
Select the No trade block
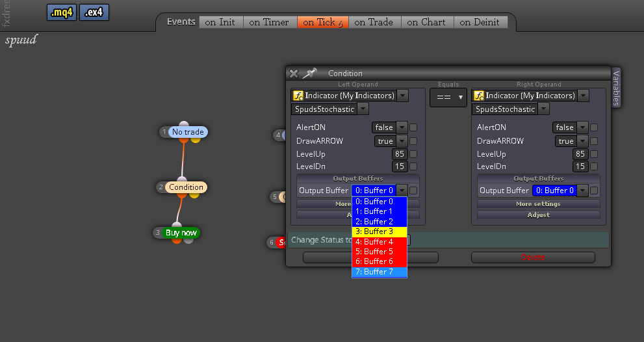[x=188, y=132]
